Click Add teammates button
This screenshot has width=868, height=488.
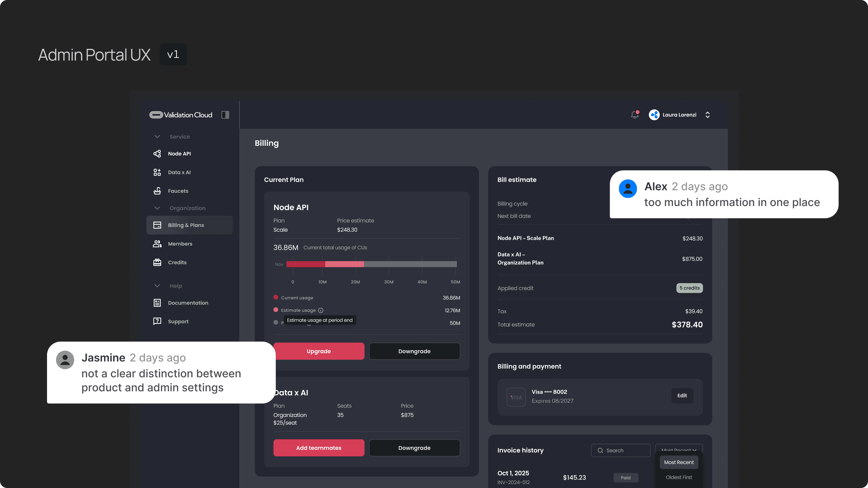(x=319, y=448)
